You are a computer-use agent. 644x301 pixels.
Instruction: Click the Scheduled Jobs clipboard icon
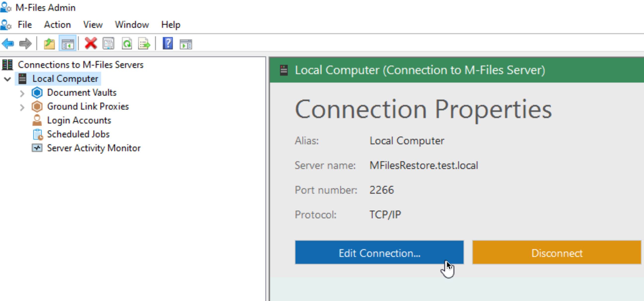[x=37, y=135]
